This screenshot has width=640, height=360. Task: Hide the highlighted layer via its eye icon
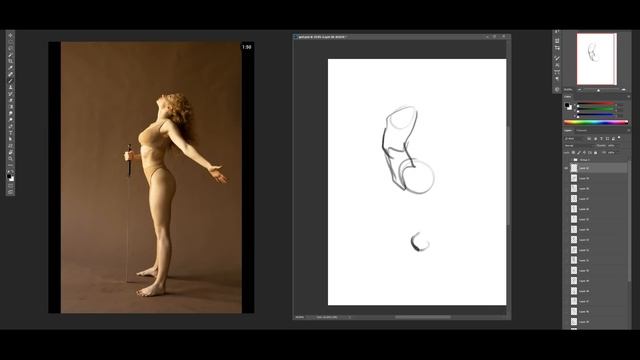coord(566,168)
